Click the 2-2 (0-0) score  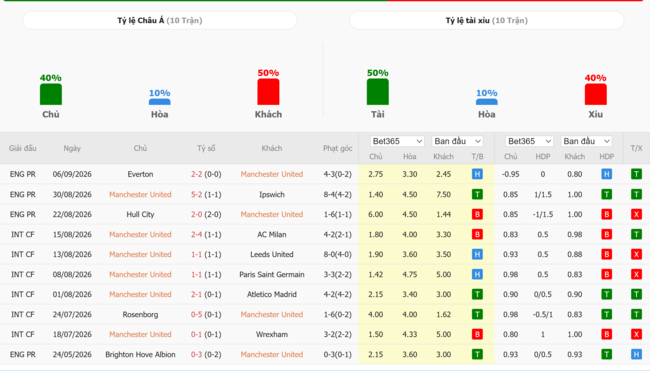coord(206,174)
